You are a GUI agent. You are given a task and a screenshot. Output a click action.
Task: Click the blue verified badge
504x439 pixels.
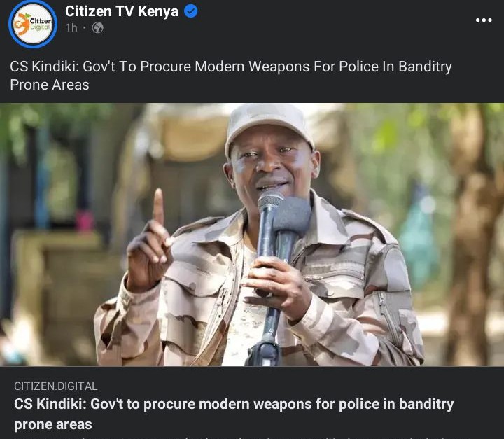191,11
